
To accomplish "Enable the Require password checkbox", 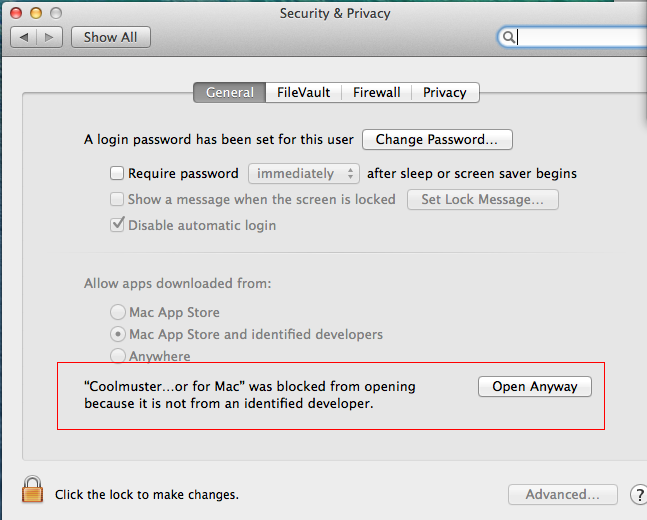I will coord(117,173).
